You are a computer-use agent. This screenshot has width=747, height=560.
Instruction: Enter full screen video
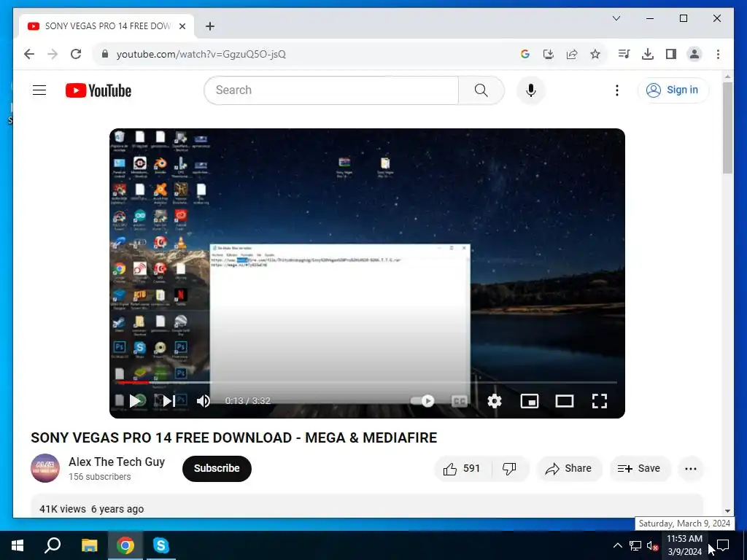coord(600,401)
